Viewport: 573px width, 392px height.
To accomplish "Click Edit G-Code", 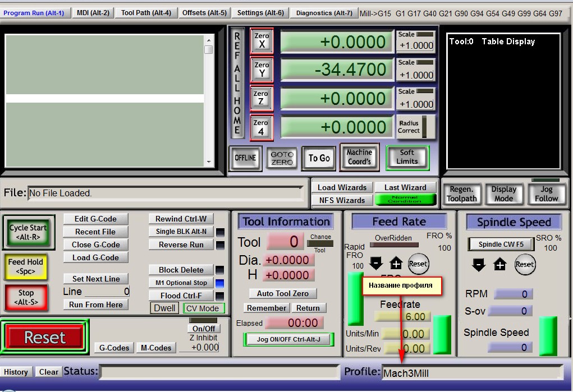I will coord(96,219).
